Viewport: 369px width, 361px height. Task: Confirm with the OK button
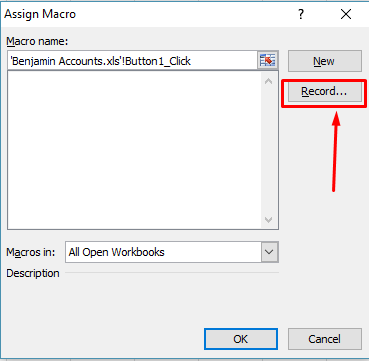point(241,339)
